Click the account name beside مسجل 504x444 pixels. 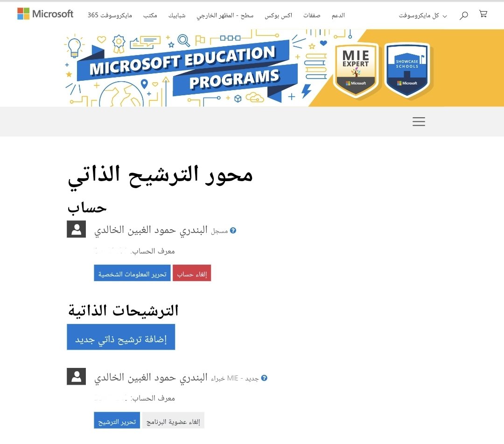point(151,230)
